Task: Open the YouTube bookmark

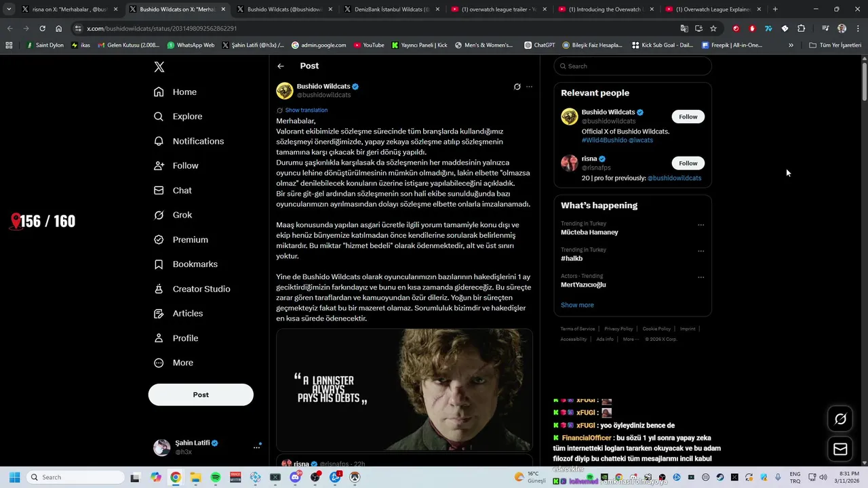Action: click(x=369, y=45)
